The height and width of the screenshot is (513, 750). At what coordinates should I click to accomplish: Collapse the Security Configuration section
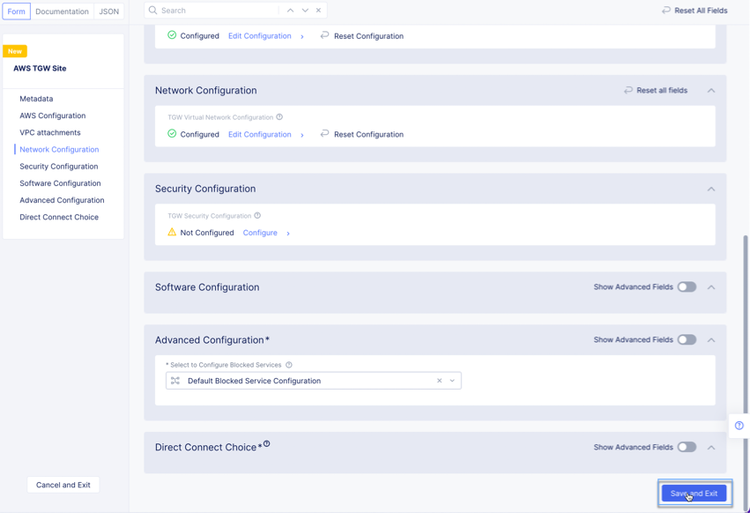pos(711,189)
